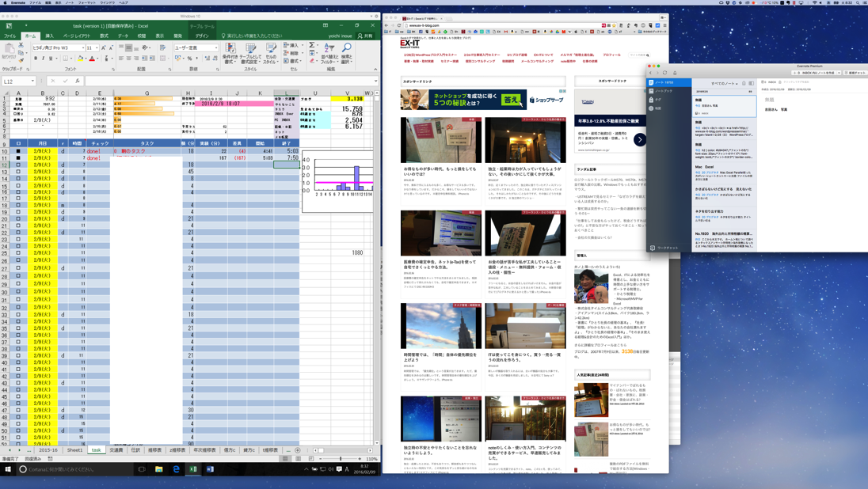Screen dimensions: 868x489
Task: Click the EX-IT blog logo link
Action: pos(409,44)
